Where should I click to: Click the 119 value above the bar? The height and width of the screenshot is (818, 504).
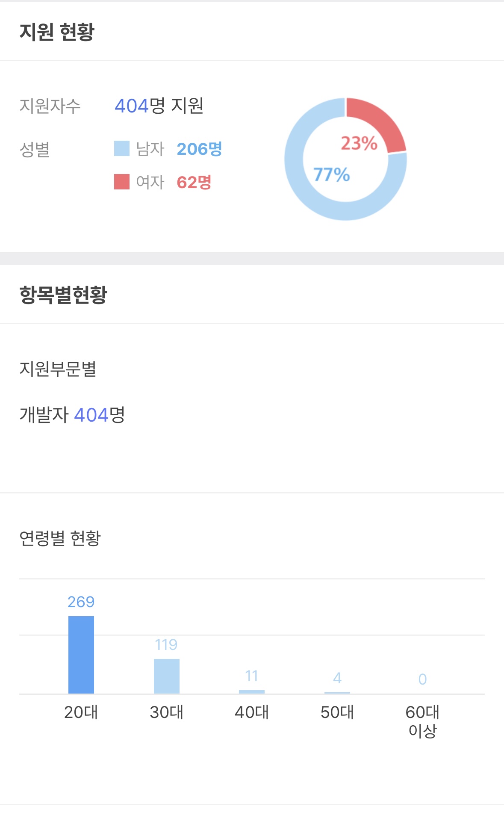(166, 644)
